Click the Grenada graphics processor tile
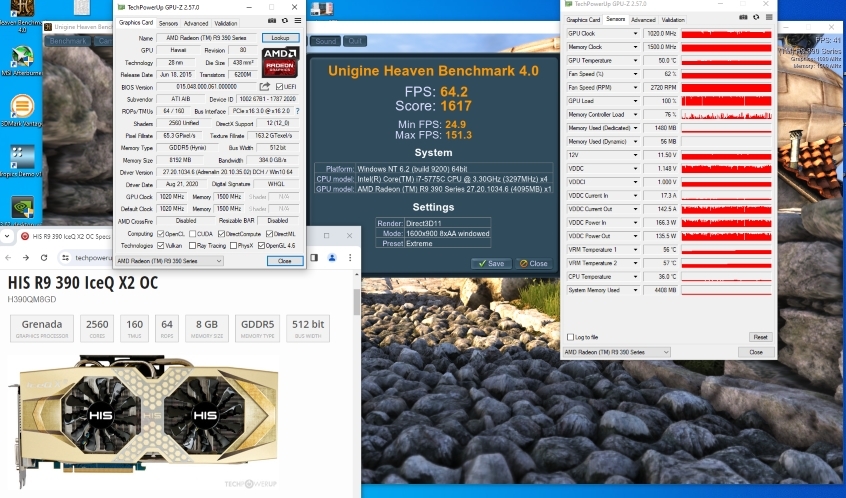 [42, 329]
